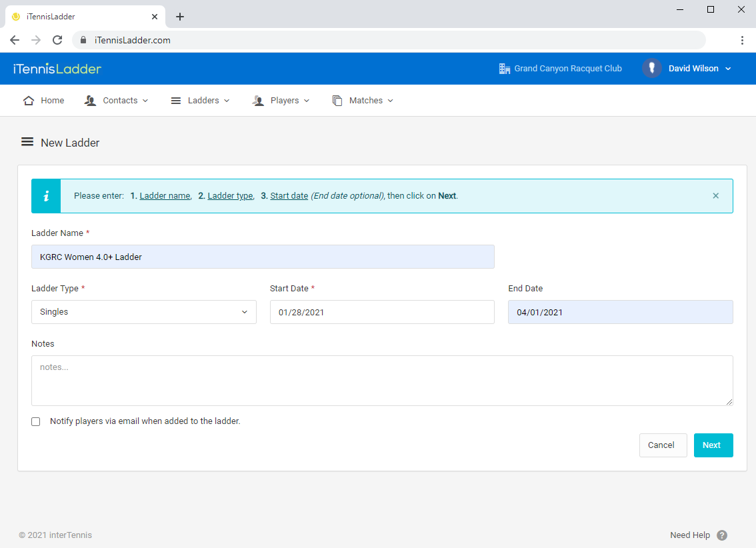Click the Matches copy icon
This screenshot has height=548, width=756.
(x=337, y=101)
